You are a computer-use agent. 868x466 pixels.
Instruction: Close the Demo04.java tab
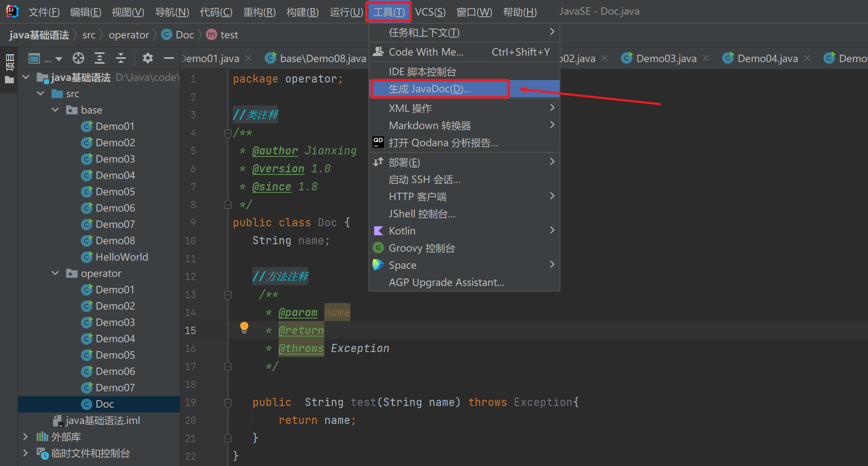pyautogui.click(x=807, y=58)
